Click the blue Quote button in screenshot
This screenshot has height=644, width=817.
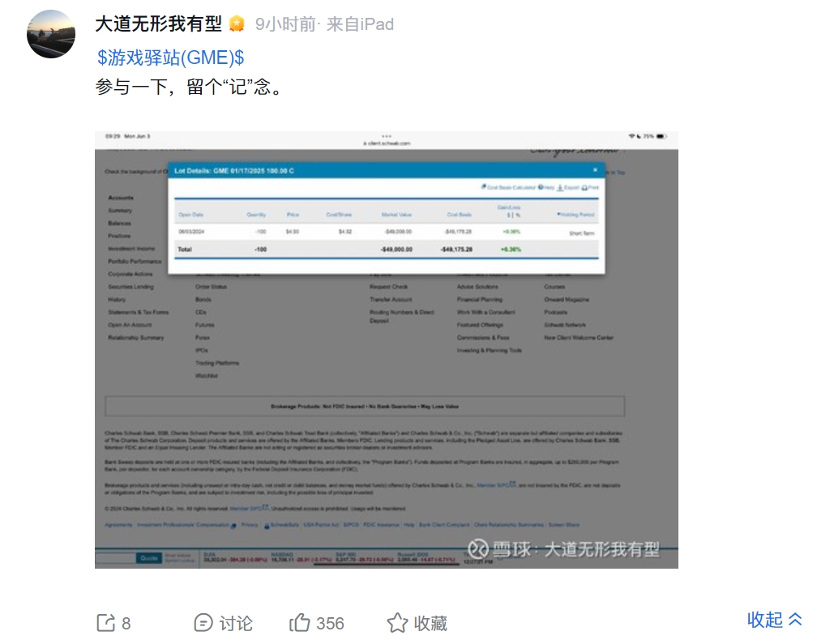(149, 557)
